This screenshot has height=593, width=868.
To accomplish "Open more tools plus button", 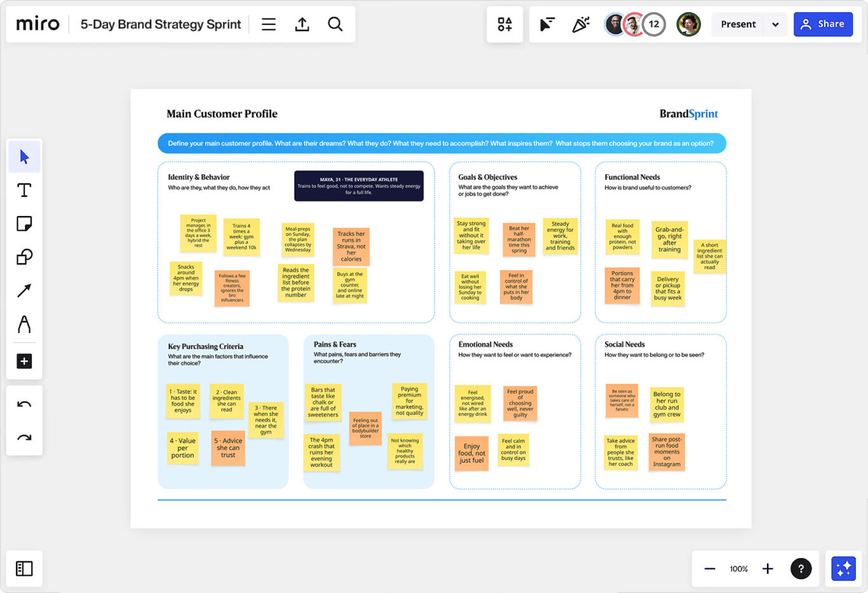I will click(x=24, y=361).
